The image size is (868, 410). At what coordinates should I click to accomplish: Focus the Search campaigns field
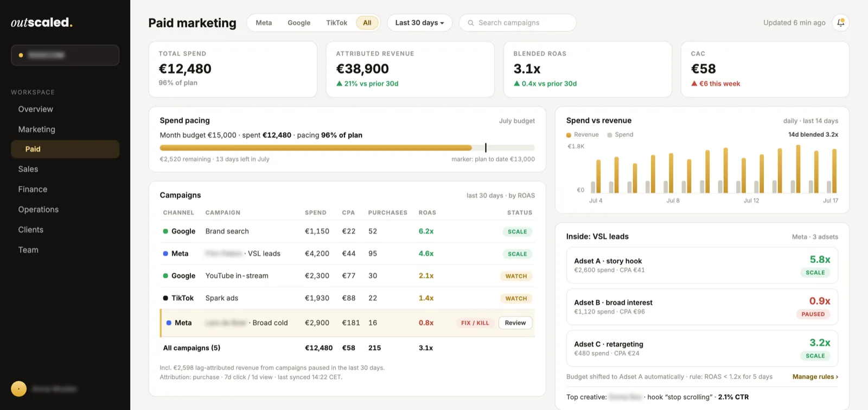[518, 23]
